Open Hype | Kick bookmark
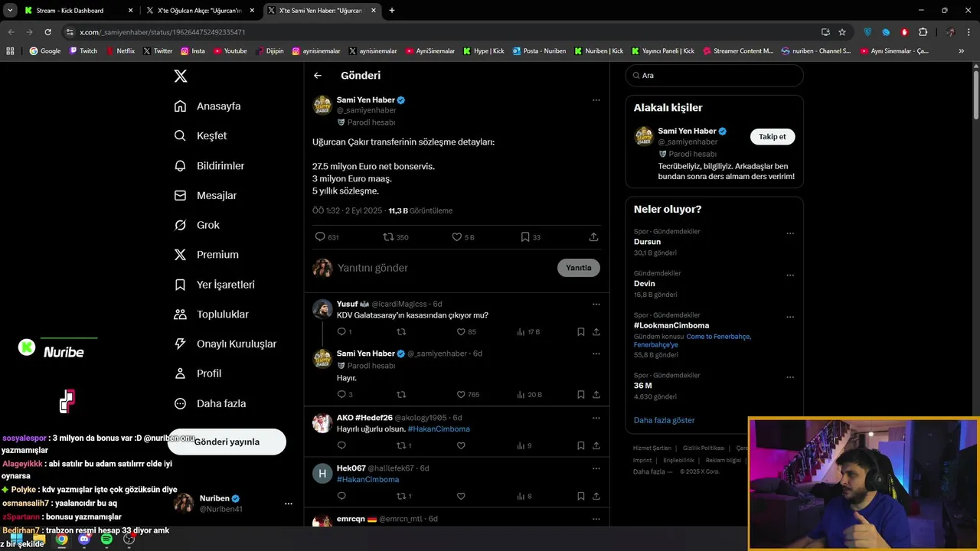Viewport: 980px width, 551px height. coord(484,51)
